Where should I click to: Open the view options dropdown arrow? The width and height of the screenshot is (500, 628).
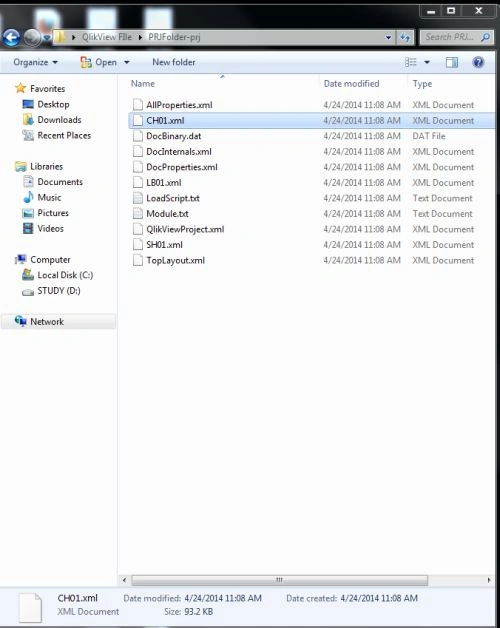coord(427,62)
